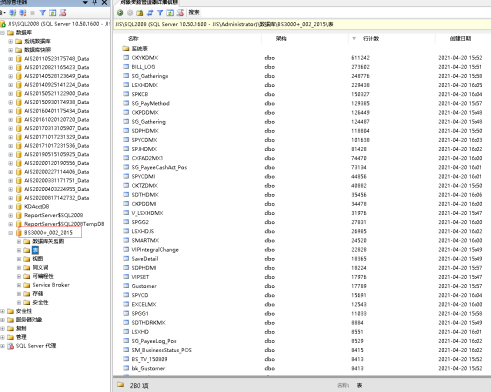Viewport: 491px width, 392px height.
Task: Toggle the auto-hide pin of Object Explorer panel
Action: pyautogui.click(x=95, y=3)
